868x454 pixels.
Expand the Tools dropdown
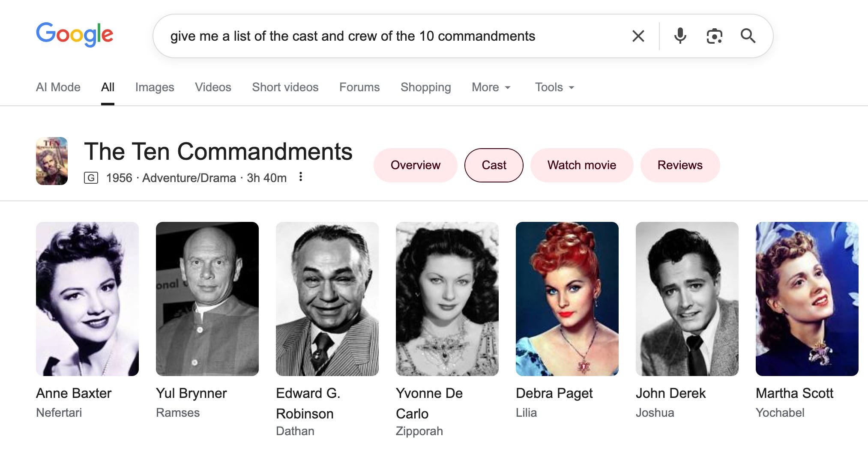[x=555, y=87]
